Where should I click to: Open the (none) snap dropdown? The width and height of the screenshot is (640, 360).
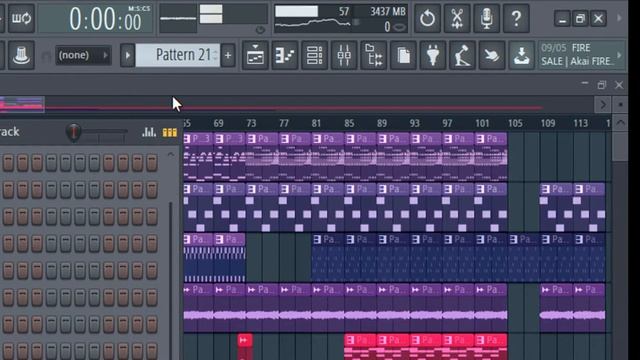(x=83, y=55)
